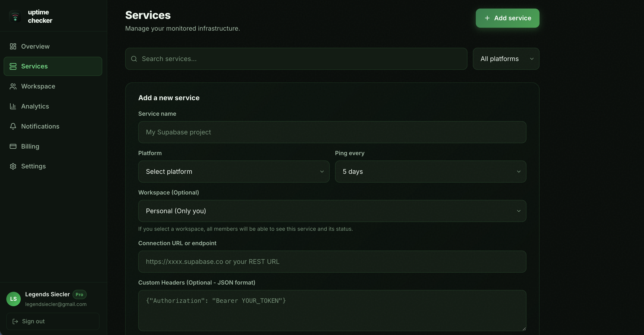Viewport: 644px width, 335px height.
Task: Click the Sign out arrow icon
Action: (x=15, y=321)
